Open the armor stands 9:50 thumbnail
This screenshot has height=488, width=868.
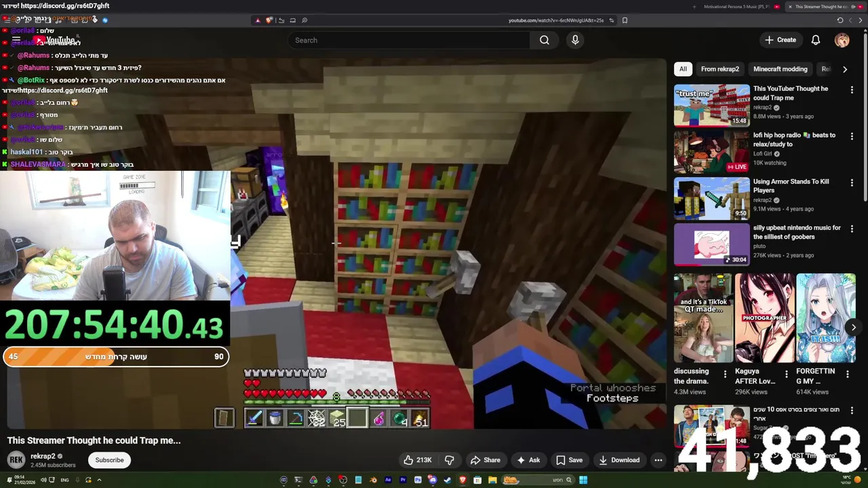pyautogui.click(x=711, y=199)
